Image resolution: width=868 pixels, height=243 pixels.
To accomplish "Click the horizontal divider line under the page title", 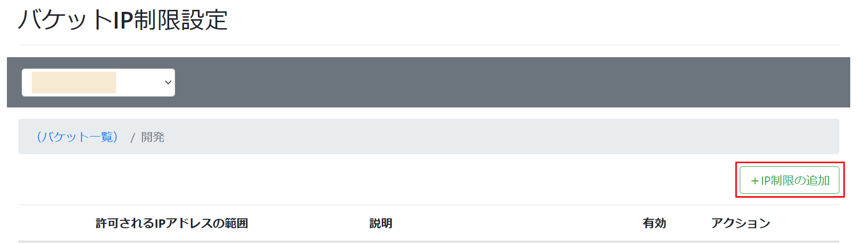I will click(428, 45).
